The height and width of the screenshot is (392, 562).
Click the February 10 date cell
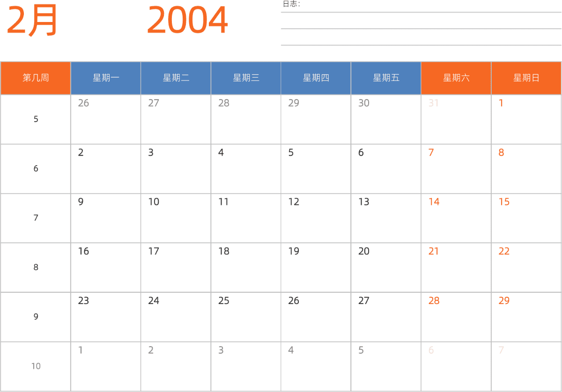(x=176, y=218)
